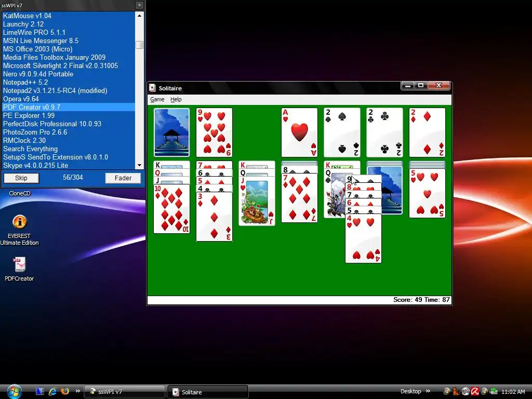Screen dimensions: 532x399
Task: Select 'Notepad2 v3.1.21.5-RC4 (modified)' entry
Action: click(x=69, y=90)
